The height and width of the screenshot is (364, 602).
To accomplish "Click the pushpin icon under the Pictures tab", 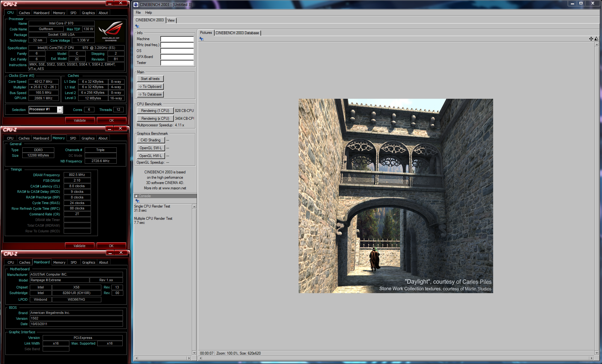I will pyautogui.click(x=201, y=39).
